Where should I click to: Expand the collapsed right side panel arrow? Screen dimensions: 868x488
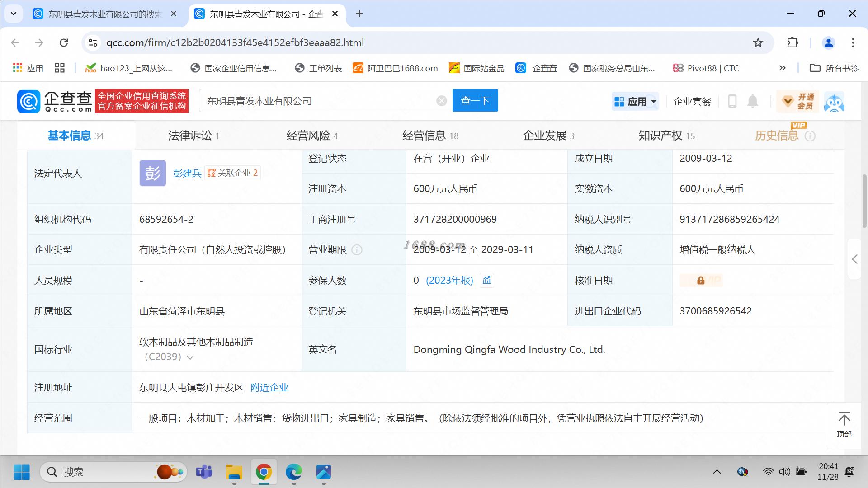(x=854, y=259)
